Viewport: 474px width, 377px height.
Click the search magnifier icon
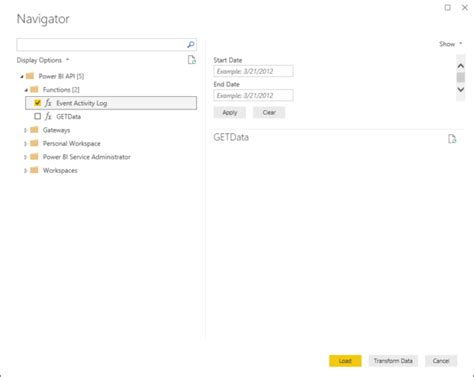tap(191, 44)
